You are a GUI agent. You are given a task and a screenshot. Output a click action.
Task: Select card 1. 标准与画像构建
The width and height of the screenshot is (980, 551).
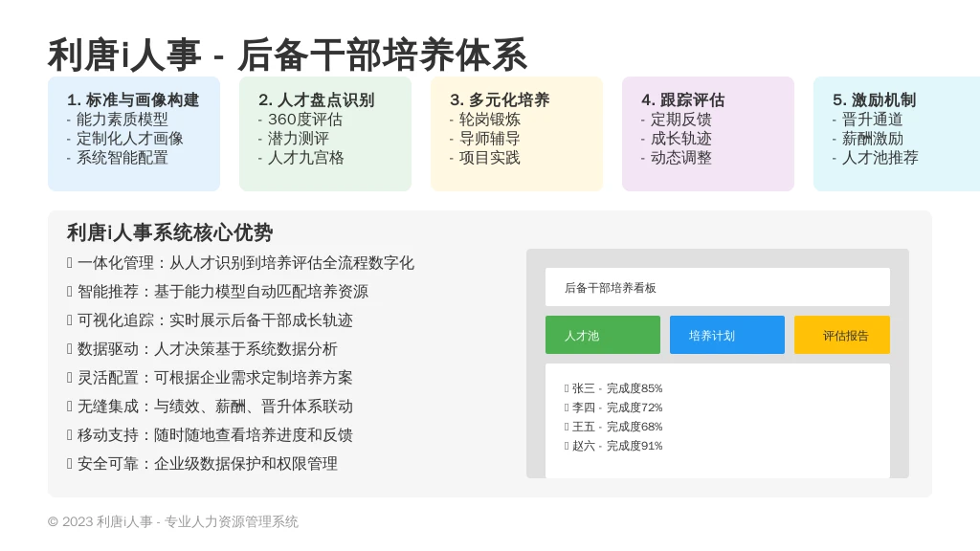pyautogui.click(x=134, y=134)
